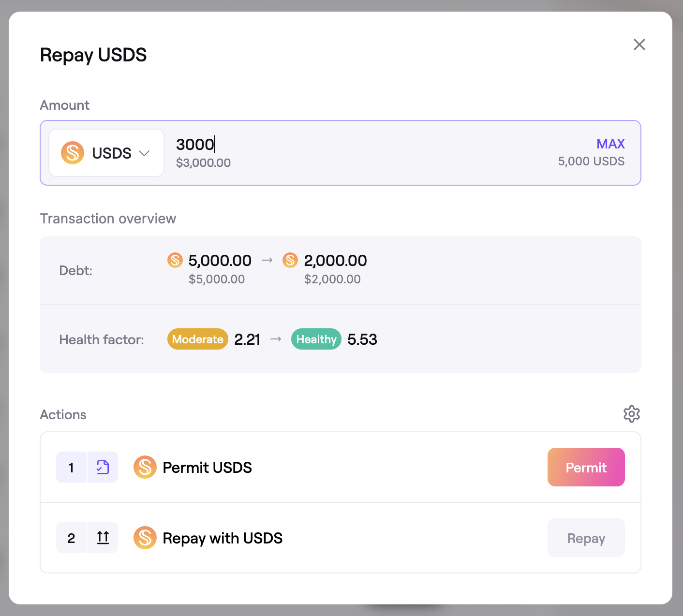
Task: Click step number 2 in Actions
Action: pyautogui.click(x=72, y=538)
